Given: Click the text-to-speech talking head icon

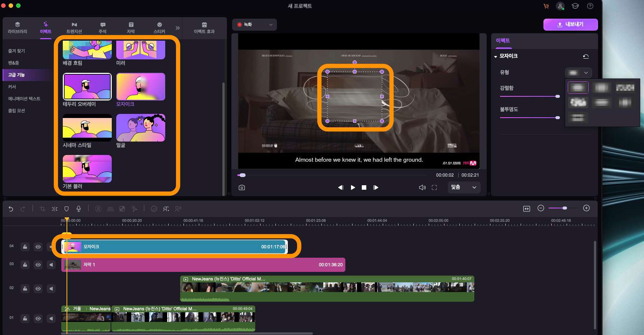Looking at the screenshot, I should [178, 209].
